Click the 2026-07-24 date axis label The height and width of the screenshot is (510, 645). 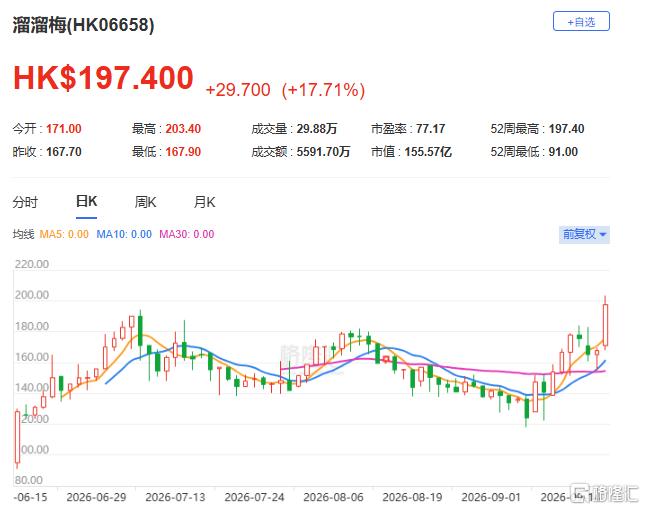[254, 497]
